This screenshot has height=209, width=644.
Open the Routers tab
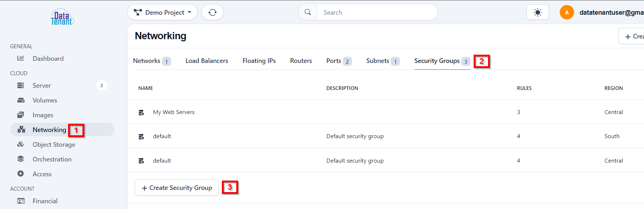point(301,61)
